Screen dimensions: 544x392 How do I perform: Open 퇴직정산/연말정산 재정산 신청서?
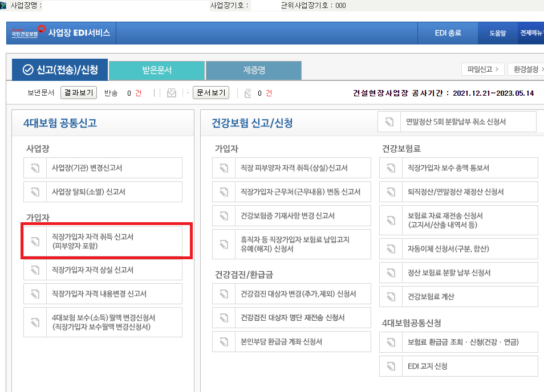[458, 192]
